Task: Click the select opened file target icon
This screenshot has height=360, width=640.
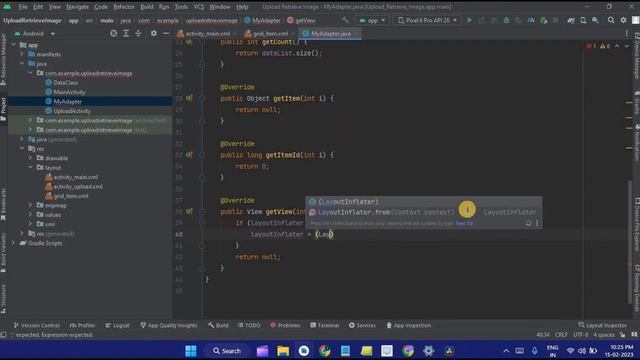Action: [x=113, y=33]
